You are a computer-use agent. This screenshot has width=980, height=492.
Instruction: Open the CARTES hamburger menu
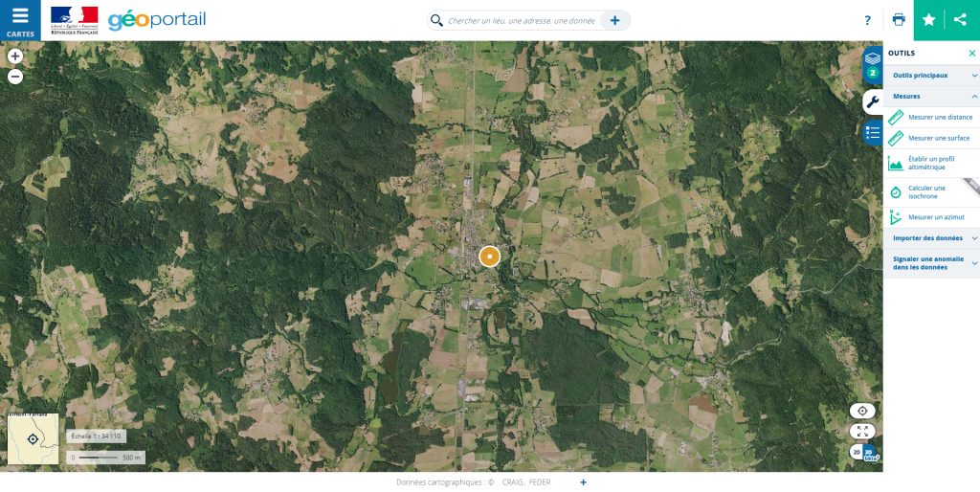[x=20, y=21]
